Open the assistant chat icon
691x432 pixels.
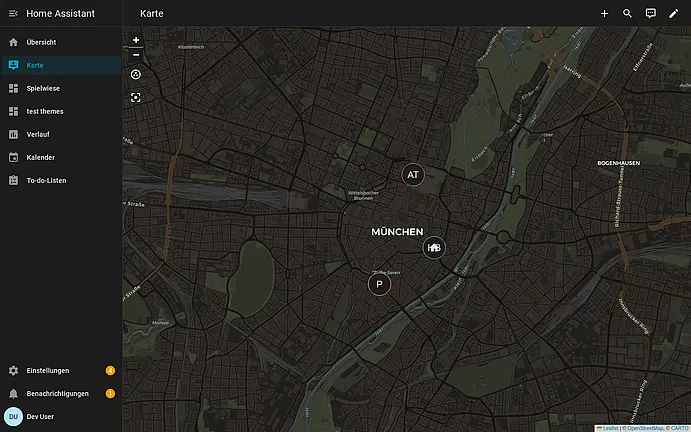coord(650,14)
